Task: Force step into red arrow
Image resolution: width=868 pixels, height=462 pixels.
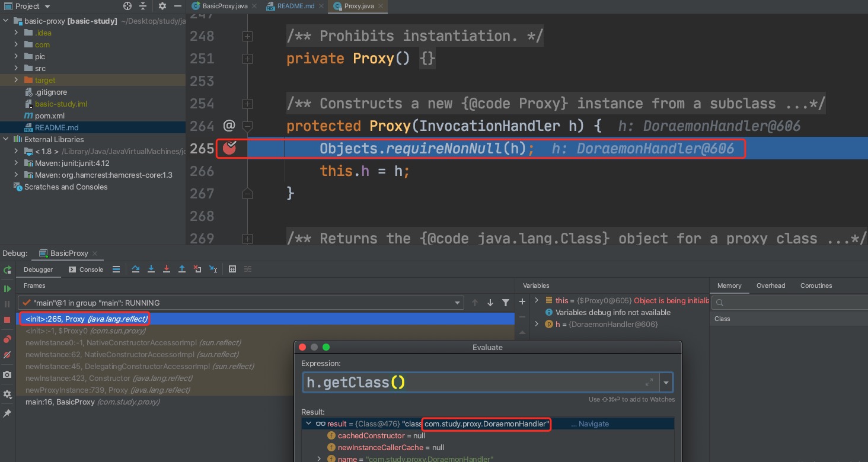Action: coord(167,269)
